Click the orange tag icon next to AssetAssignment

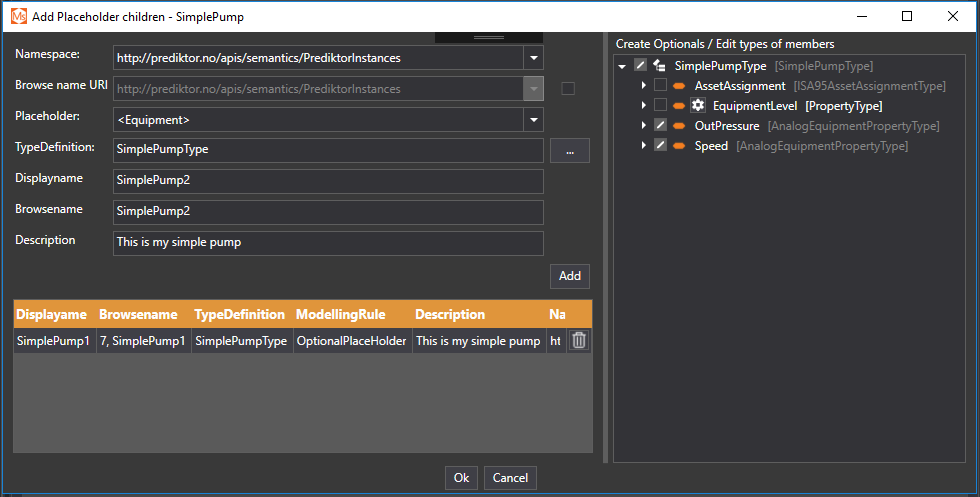click(679, 86)
